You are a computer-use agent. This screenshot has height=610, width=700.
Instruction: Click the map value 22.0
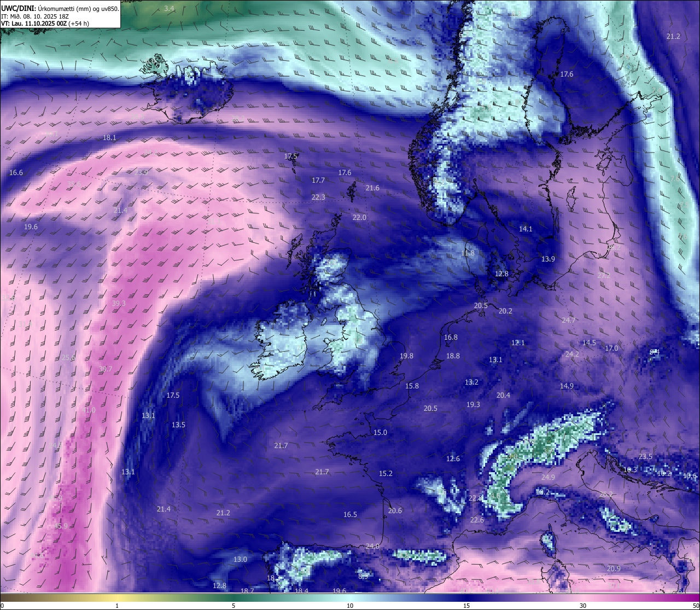pos(359,218)
